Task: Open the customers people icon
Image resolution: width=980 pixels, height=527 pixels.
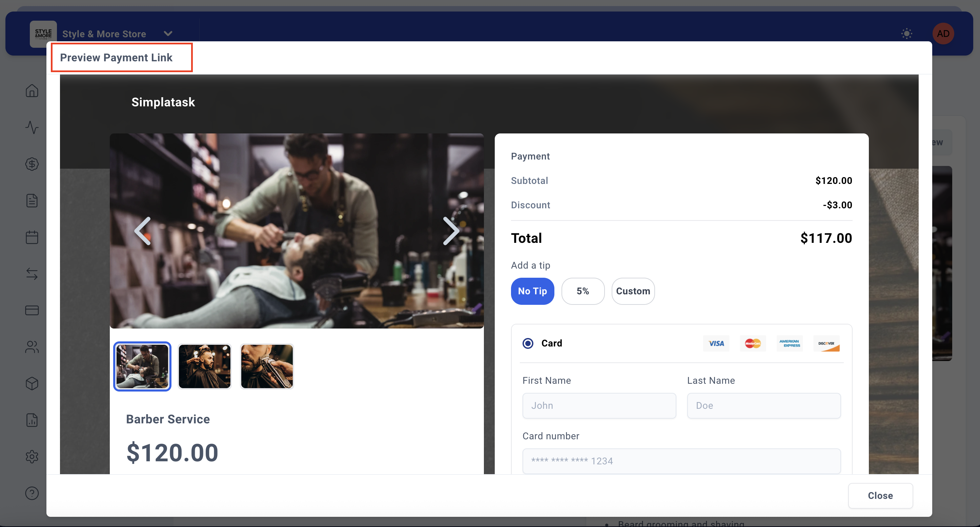Action: pos(32,347)
